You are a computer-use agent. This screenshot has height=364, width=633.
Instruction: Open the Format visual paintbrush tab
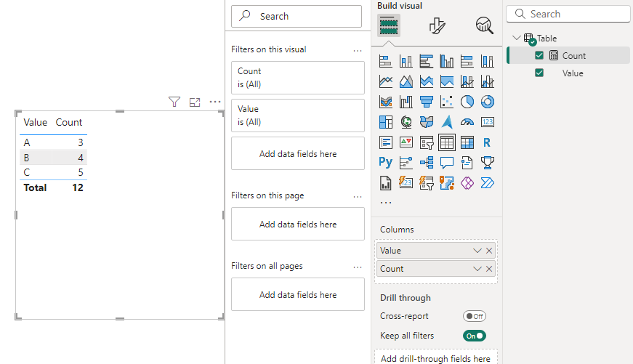point(437,26)
